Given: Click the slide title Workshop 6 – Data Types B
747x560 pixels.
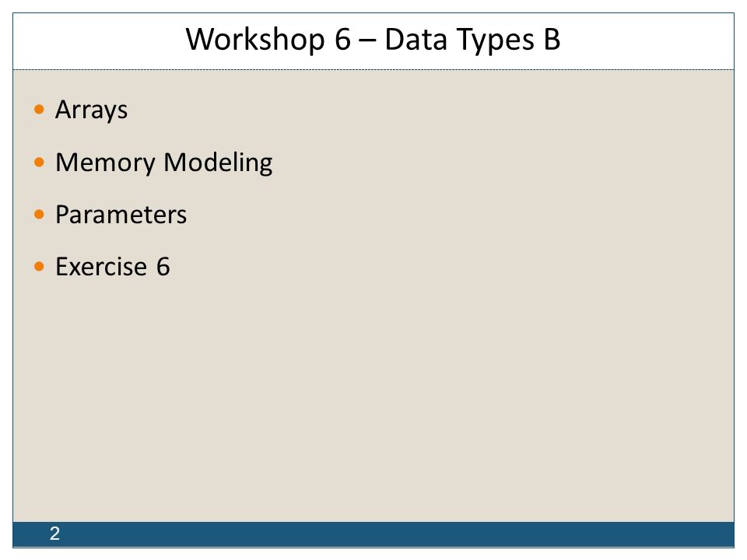Looking at the screenshot, I should 373,40.
